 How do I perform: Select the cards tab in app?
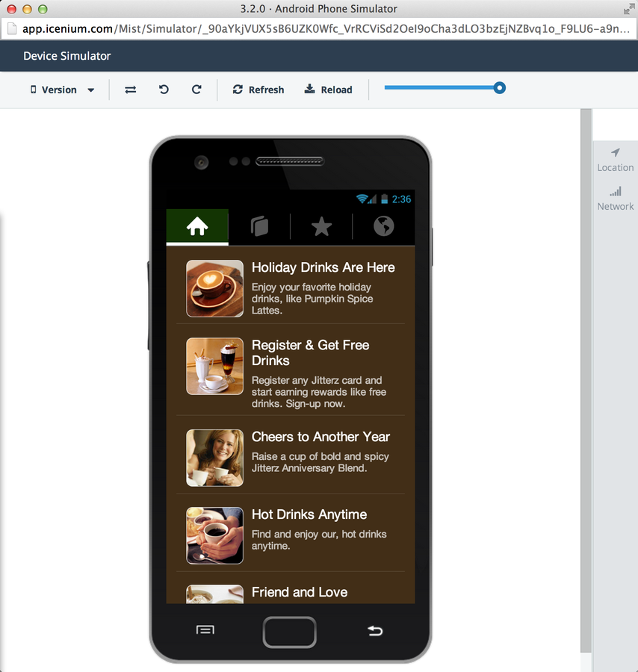point(259,227)
